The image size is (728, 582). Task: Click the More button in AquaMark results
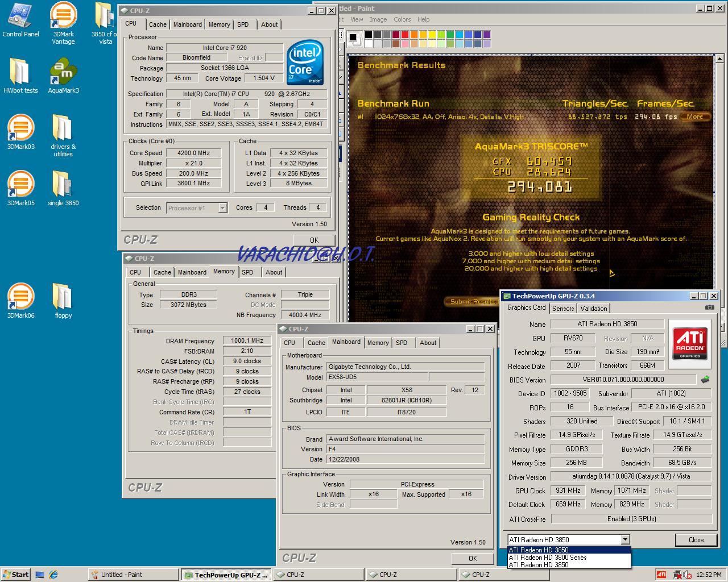694,117
